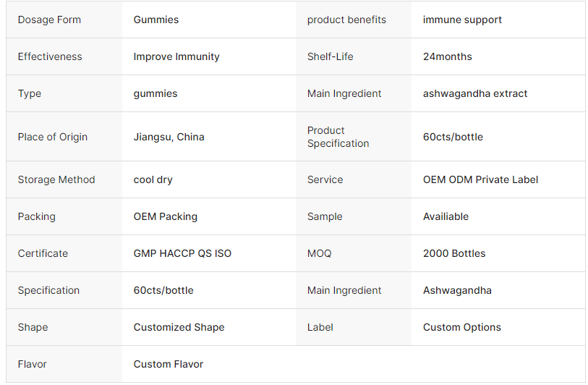Screen dimensions: 588x385
Task: Click the "Storage Method" label
Action: click(x=56, y=179)
